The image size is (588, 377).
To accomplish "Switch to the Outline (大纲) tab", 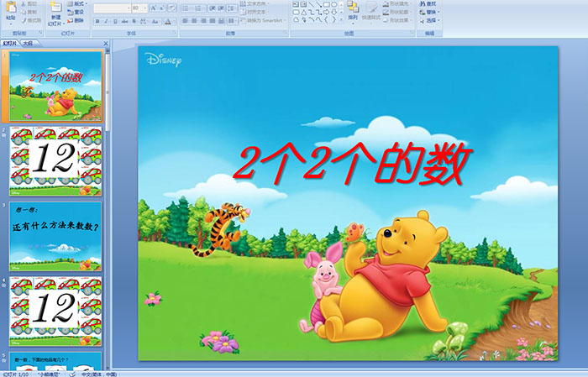I will pyautogui.click(x=28, y=42).
